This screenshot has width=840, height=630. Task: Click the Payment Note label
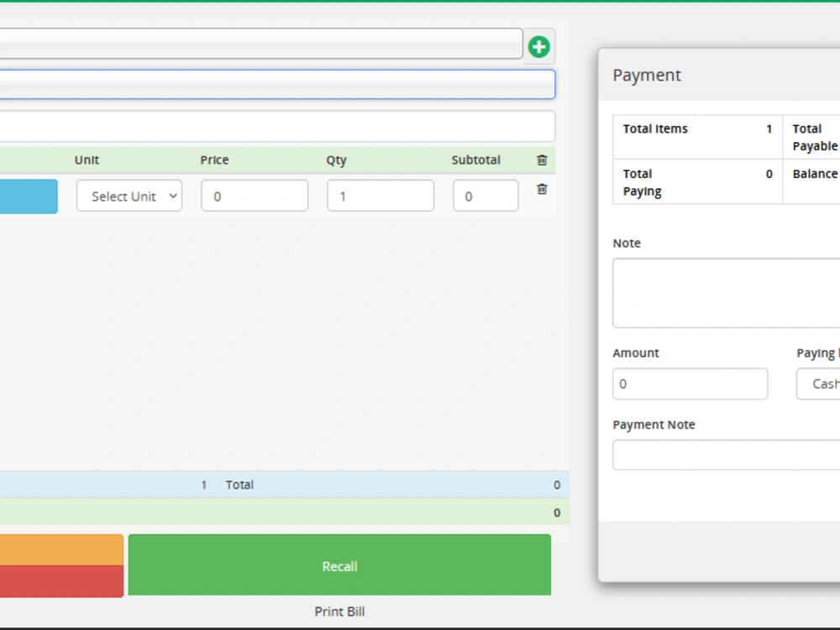654,424
